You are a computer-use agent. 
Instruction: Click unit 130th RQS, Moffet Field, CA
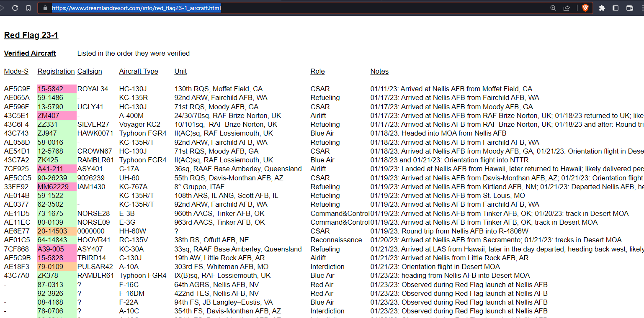(x=219, y=89)
